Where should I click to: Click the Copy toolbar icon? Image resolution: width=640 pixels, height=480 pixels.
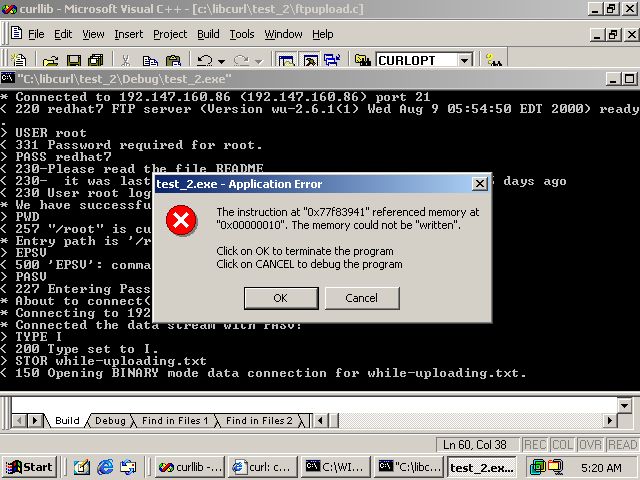pos(150,60)
